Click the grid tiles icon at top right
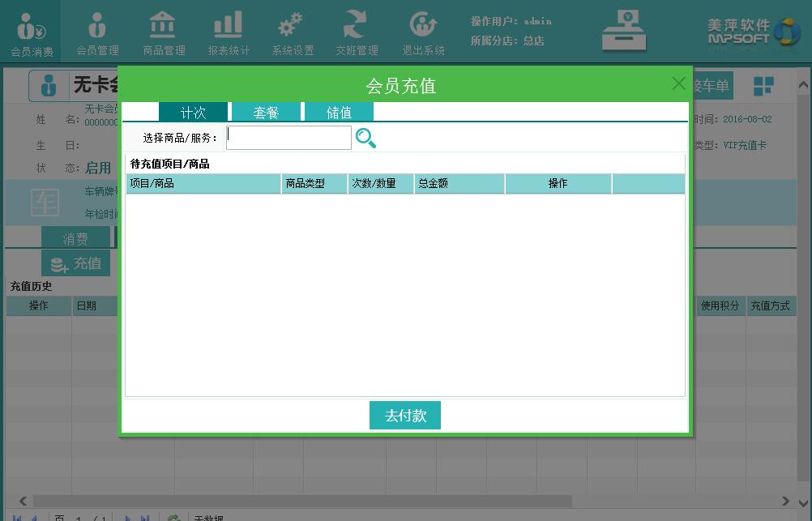 [x=763, y=86]
